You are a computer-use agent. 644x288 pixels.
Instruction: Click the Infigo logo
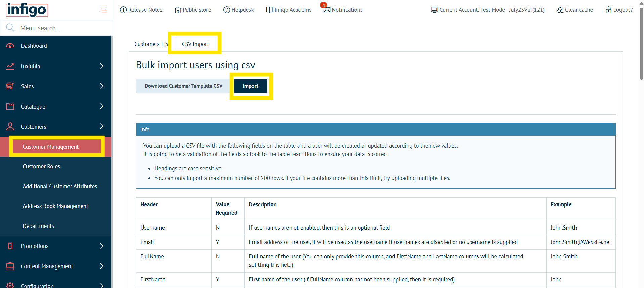point(27,10)
